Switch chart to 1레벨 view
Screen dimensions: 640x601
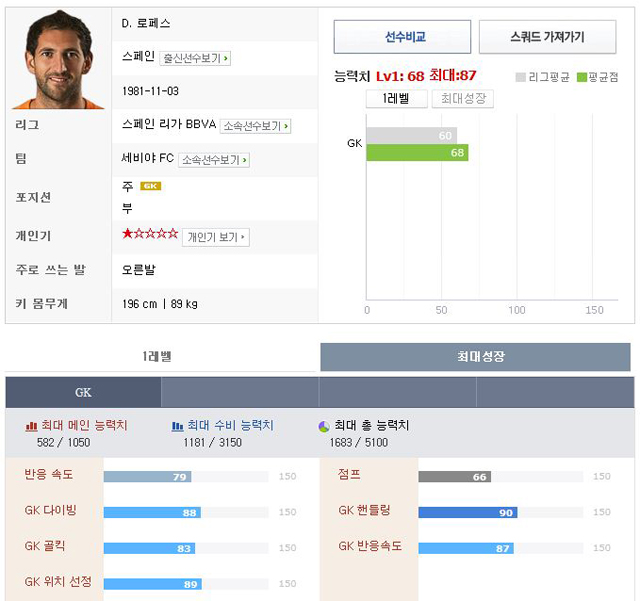[397, 99]
